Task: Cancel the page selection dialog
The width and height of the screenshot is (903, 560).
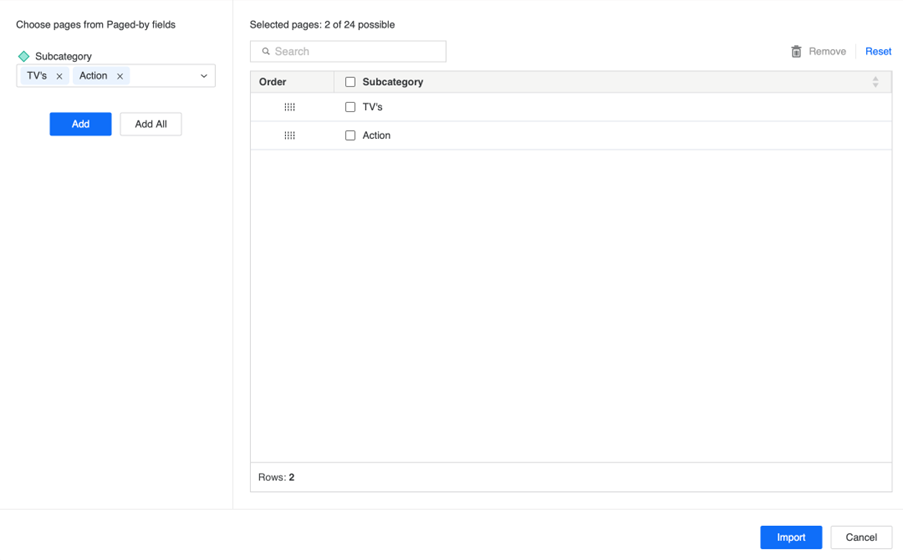Action: [x=861, y=537]
